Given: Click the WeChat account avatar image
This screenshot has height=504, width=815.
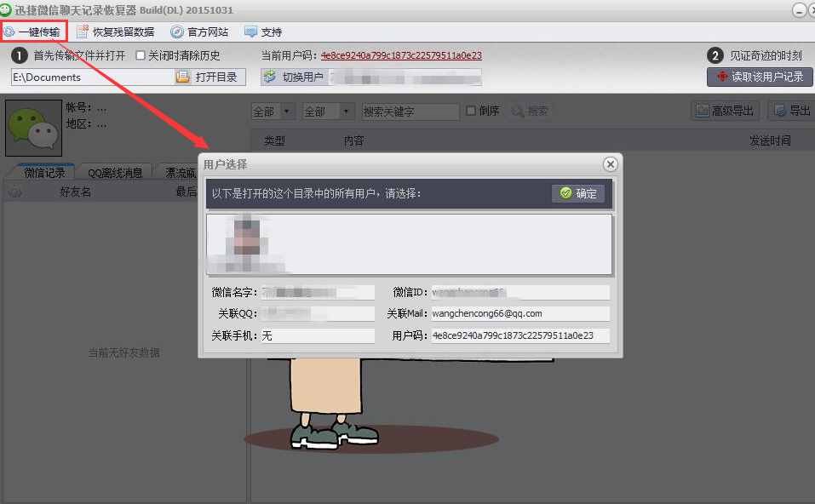Looking at the screenshot, I should 34,128.
